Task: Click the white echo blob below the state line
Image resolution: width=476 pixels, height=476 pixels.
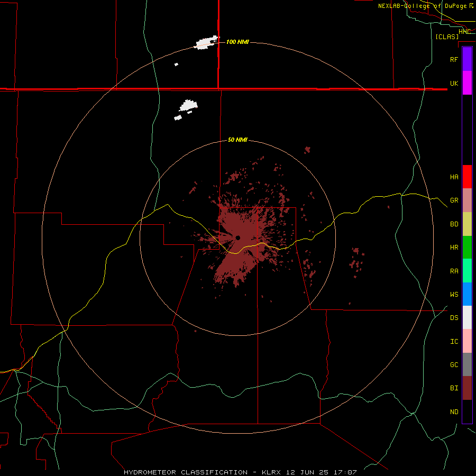Action: pos(188,105)
